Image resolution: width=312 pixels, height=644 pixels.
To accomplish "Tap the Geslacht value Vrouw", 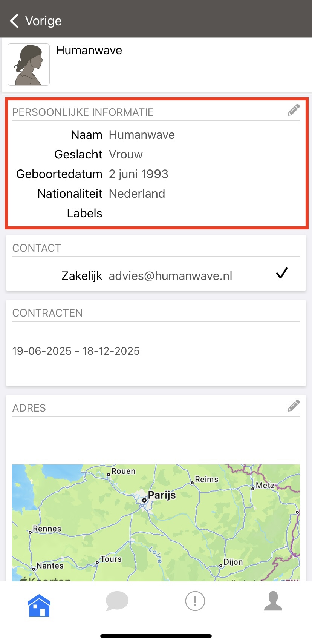I will [126, 154].
